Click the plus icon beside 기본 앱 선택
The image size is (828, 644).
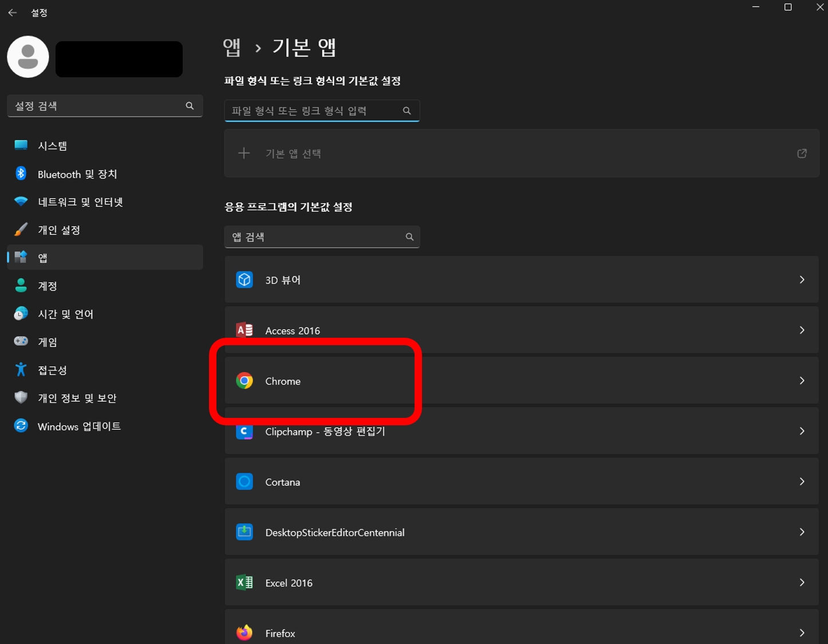coord(244,153)
